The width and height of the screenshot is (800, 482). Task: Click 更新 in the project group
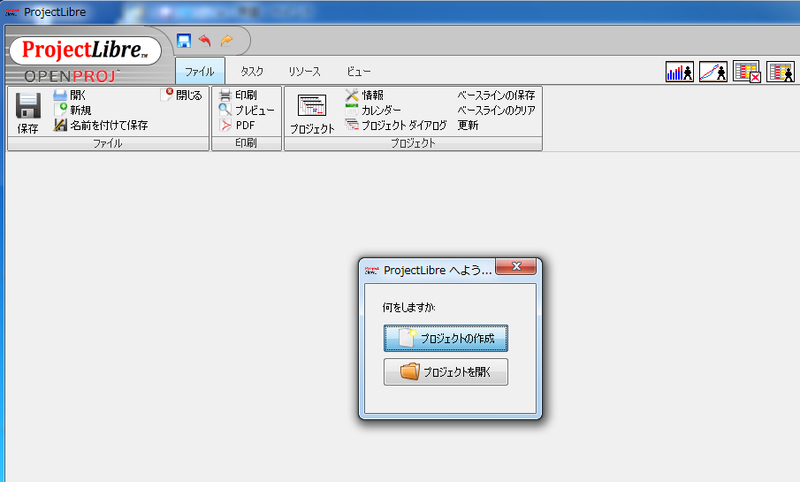click(x=468, y=125)
